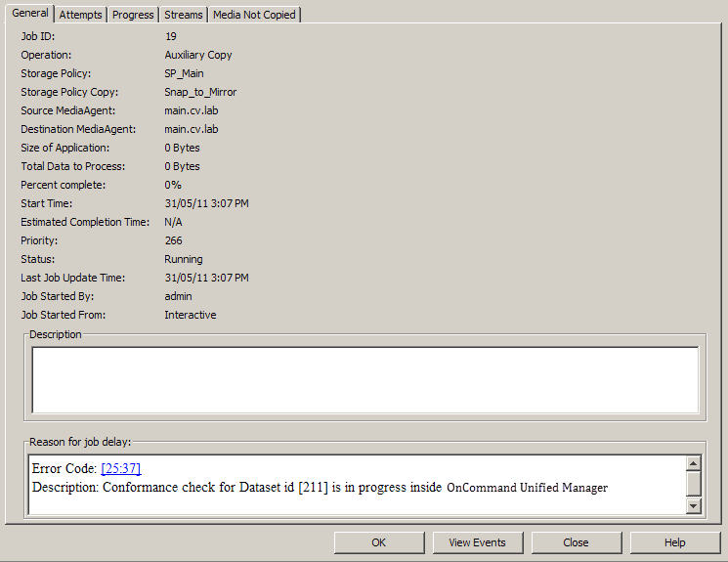Go to the Media Not Copied tab

point(255,15)
